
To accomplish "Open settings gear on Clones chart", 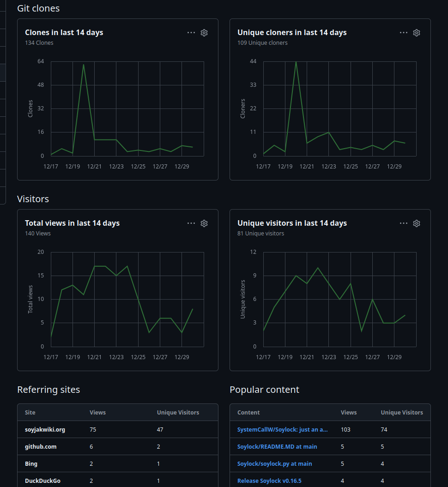I will (204, 33).
